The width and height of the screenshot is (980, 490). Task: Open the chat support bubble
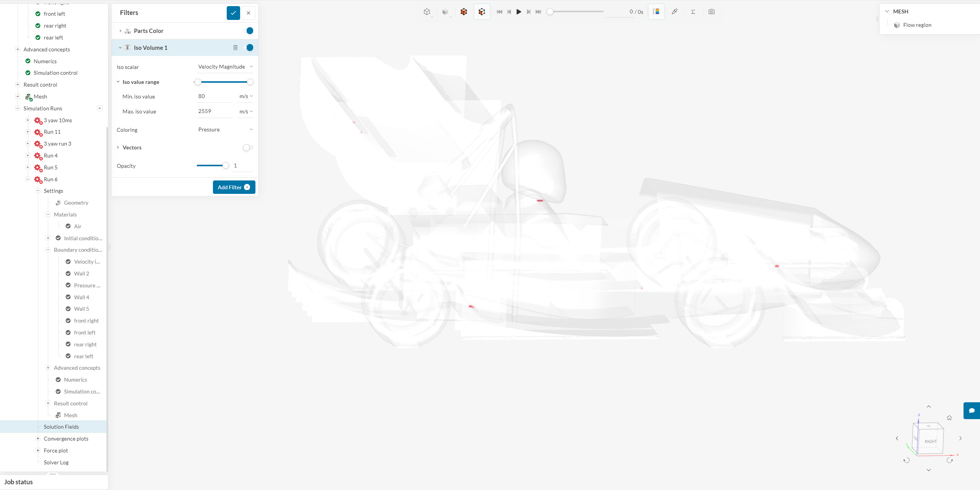(971, 411)
